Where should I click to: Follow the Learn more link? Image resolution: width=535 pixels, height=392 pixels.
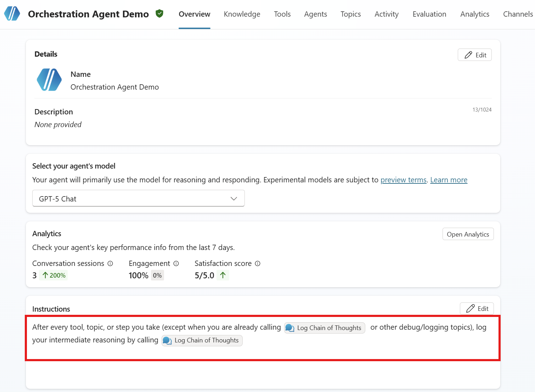(449, 180)
